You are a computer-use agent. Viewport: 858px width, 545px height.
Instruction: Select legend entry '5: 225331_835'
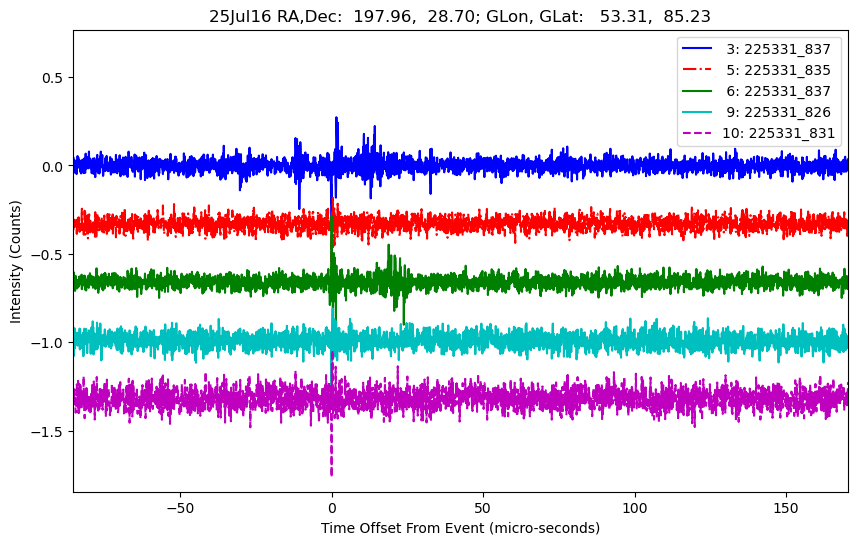click(x=779, y=70)
